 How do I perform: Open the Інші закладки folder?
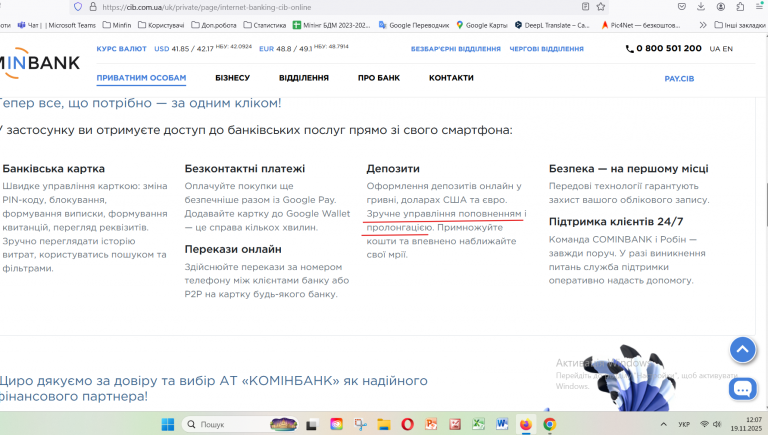(740, 25)
